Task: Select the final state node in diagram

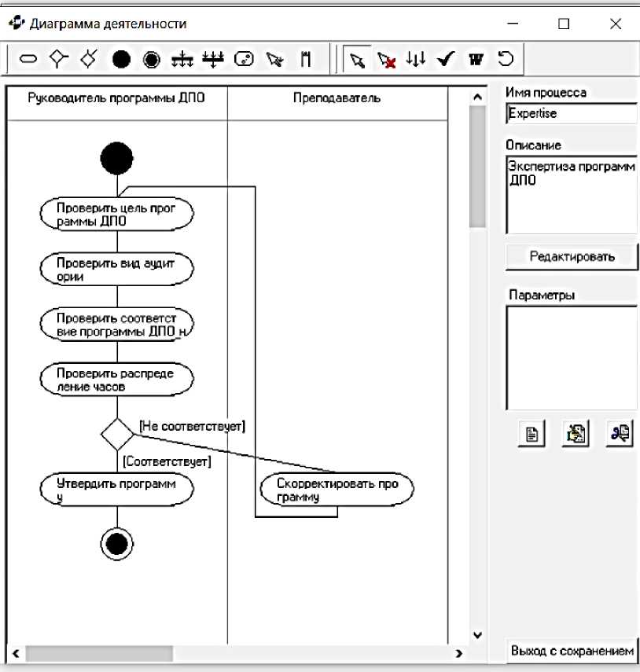Action: (x=116, y=545)
